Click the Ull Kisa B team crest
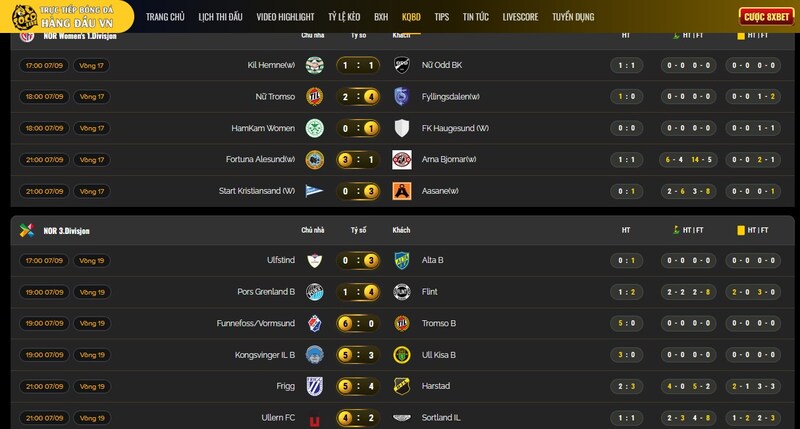The height and width of the screenshot is (429, 800). pyautogui.click(x=402, y=355)
